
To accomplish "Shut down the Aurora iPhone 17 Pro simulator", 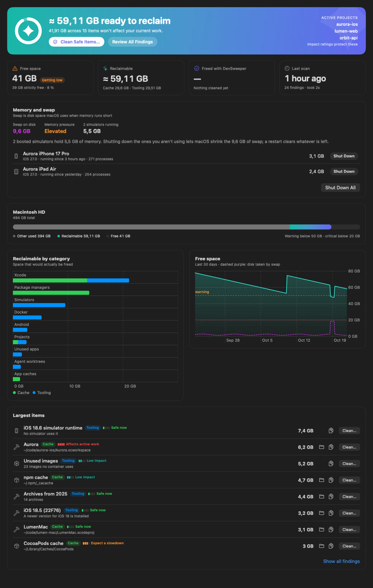I will (x=344, y=156).
